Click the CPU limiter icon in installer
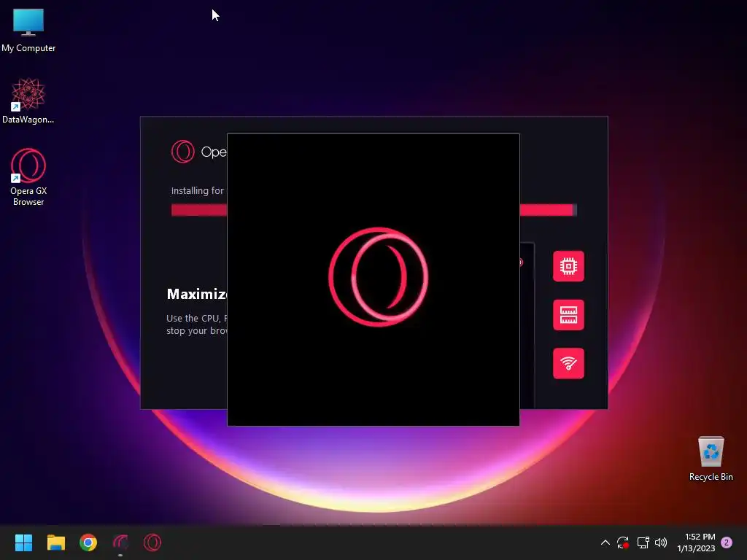The image size is (747, 560). (568, 266)
